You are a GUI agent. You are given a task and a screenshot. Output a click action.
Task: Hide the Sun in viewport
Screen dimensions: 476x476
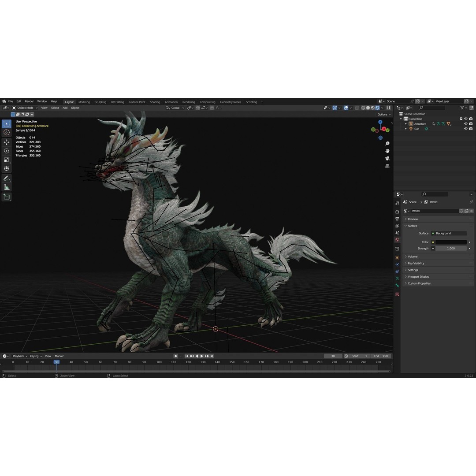[x=466, y=129]
